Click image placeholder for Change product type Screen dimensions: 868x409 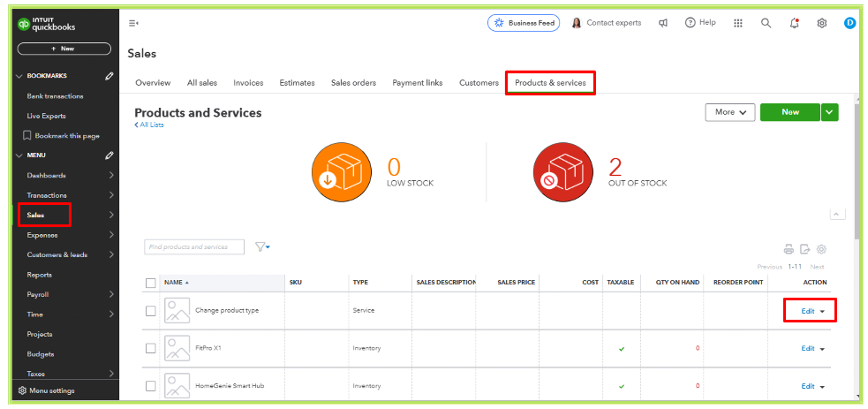pos(177,310)
